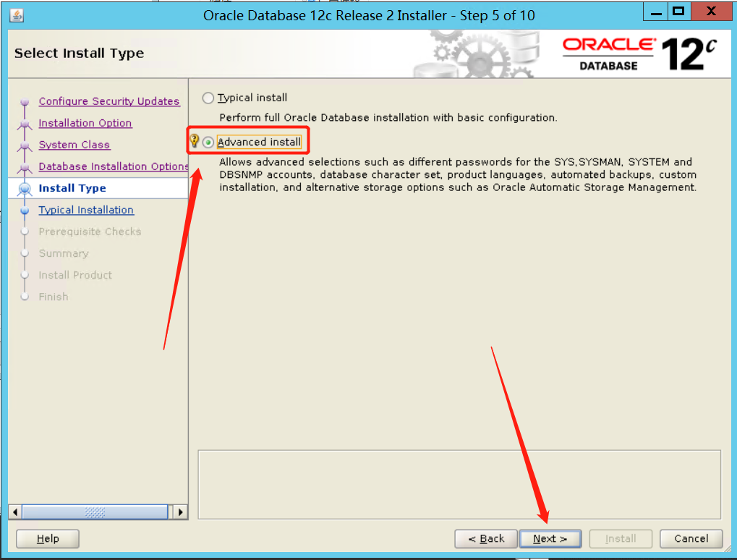Close the installer window
737x560 pixels.
[x=711, y=12]
